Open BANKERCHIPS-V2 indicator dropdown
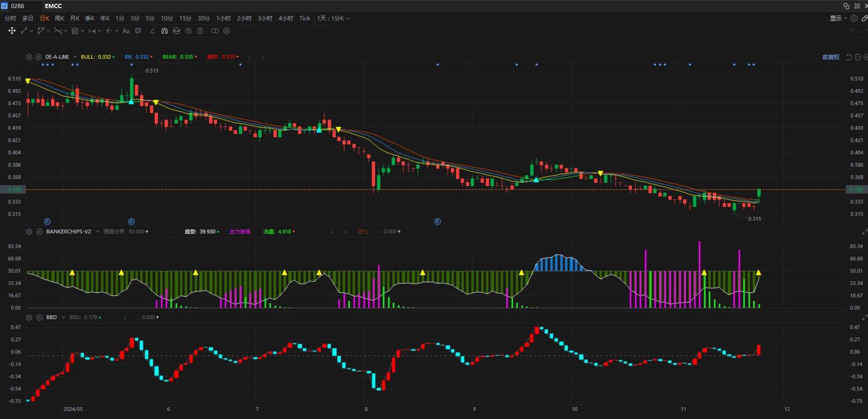Viewport: 868px width, 419px height. [98, 232]
